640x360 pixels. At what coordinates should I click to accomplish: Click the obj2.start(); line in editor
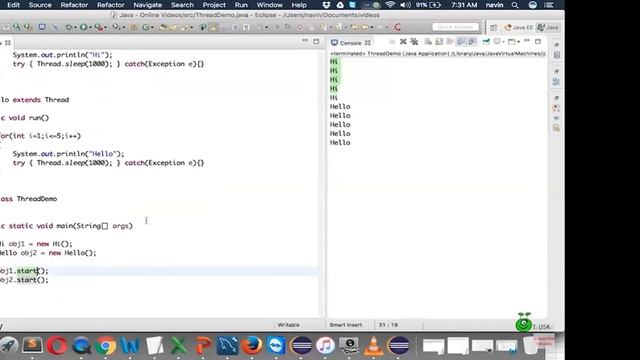pyautogui.click(x=24, y=280)
